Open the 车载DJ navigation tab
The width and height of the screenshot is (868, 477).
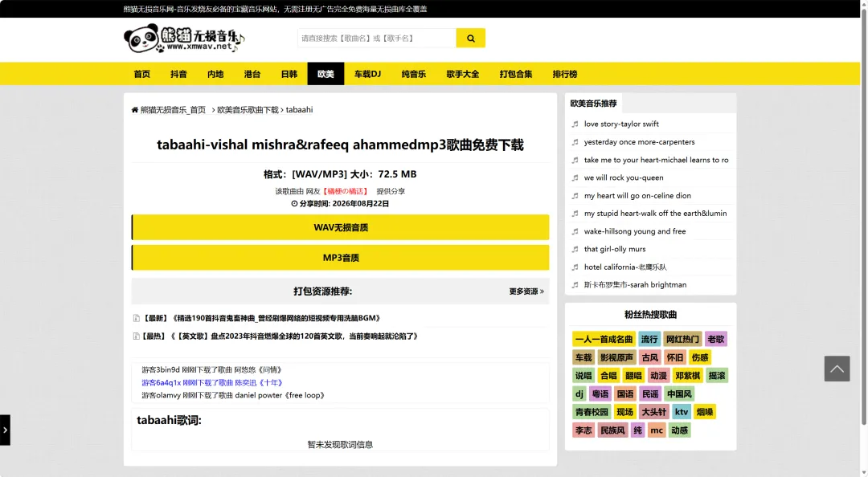pos(367,74)
